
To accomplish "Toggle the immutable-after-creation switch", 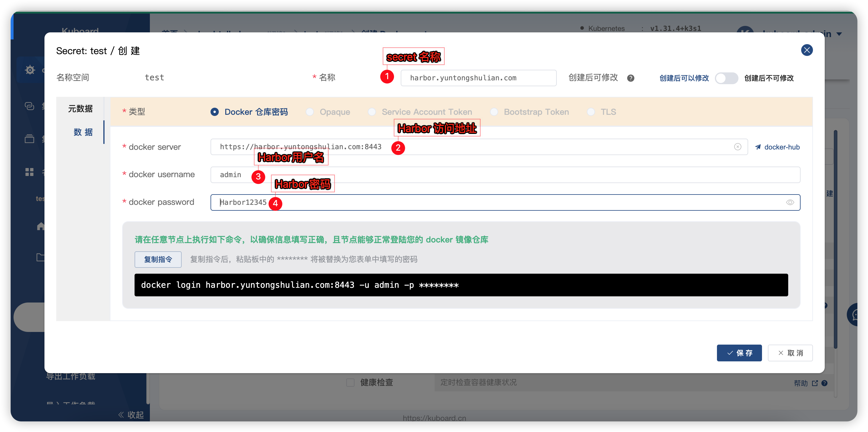I will coord(726,78).
